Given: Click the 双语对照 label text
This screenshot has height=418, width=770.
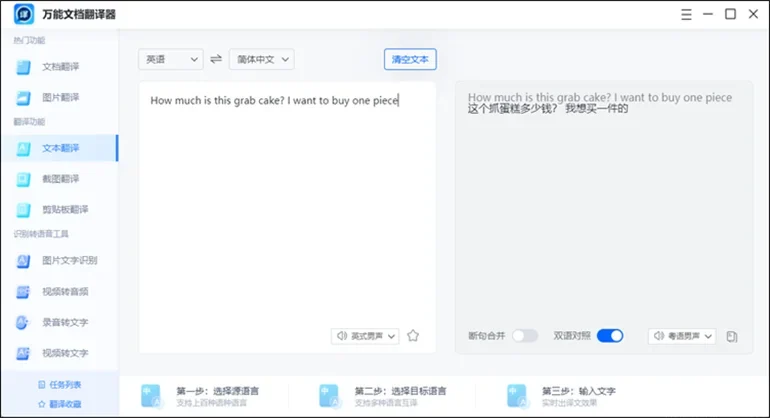Looking at the screenshot, I should pyautogui.click(x=572, y=336).
